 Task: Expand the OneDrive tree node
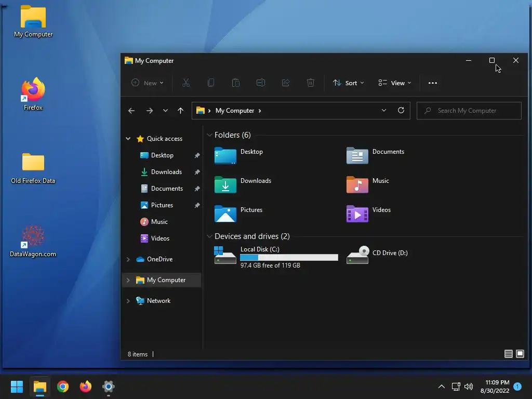pyautogui.click(x=128, y=259)
